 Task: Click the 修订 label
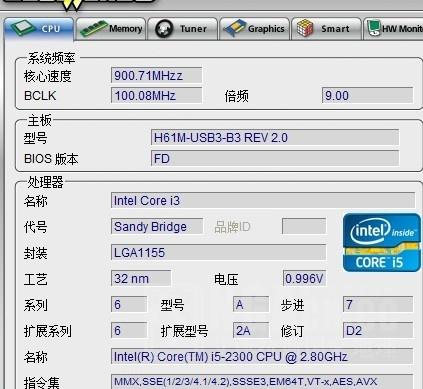tap(292, 331)
